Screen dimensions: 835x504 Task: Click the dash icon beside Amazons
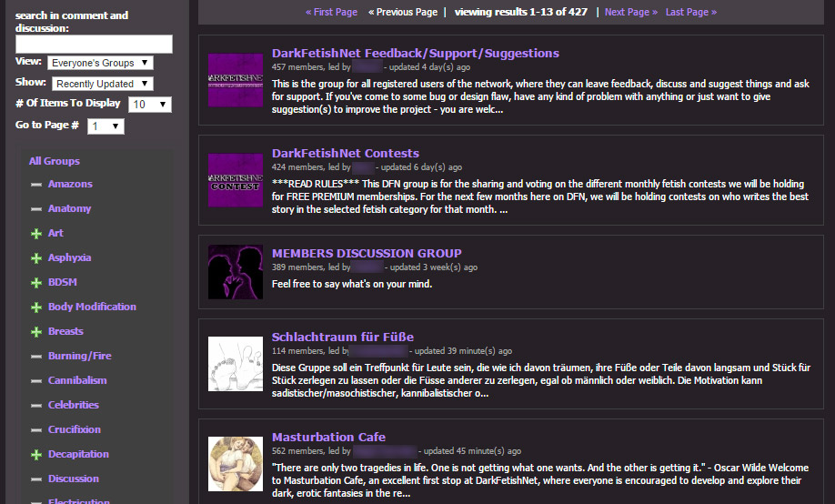pyautogui.click(x=36, y=185)
